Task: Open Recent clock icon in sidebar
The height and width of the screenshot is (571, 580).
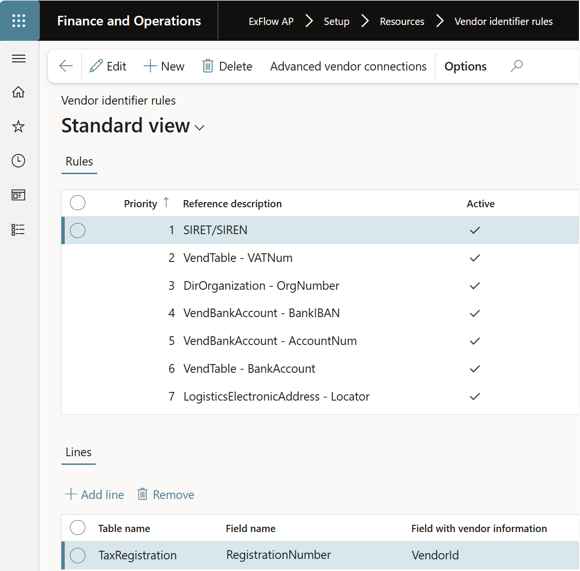Action: tap(18, 161)
